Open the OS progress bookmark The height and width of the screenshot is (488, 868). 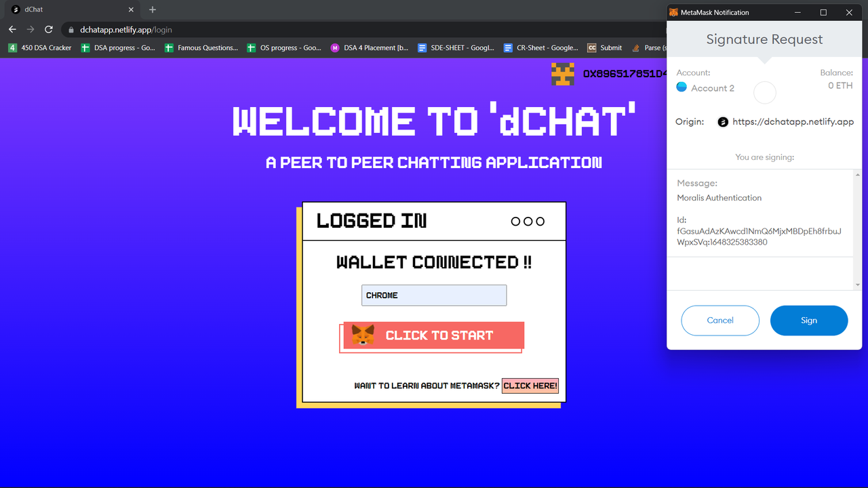tap(284, 47)
